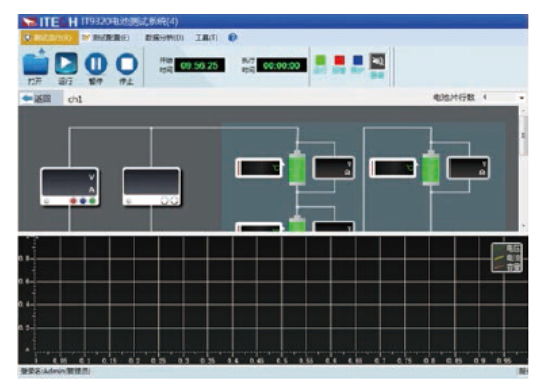This screenshot has width=537, height=385.
Task: Click the red alarm status indicator
Action: [339, 61]
